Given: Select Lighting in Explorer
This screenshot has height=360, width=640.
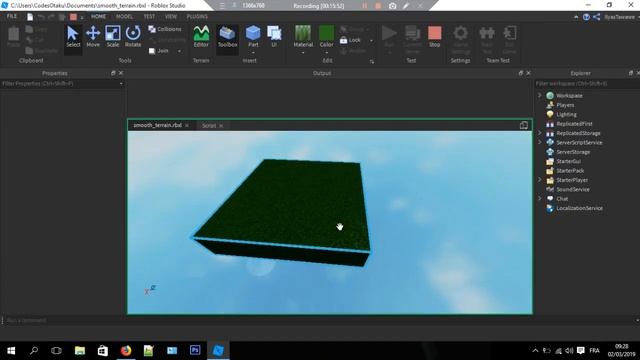Looking at the screenshot, I should click(x=566, y=114).
